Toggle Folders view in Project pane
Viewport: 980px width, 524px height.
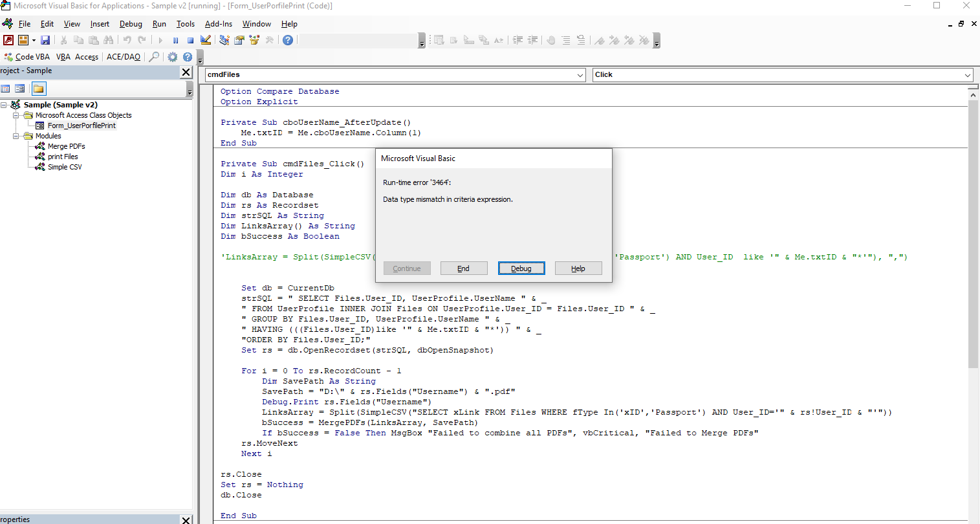coord(39,89)
